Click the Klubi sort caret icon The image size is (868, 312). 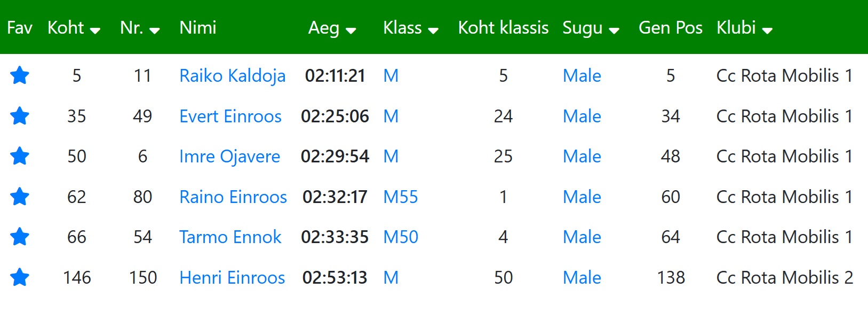tap(767, 30)
